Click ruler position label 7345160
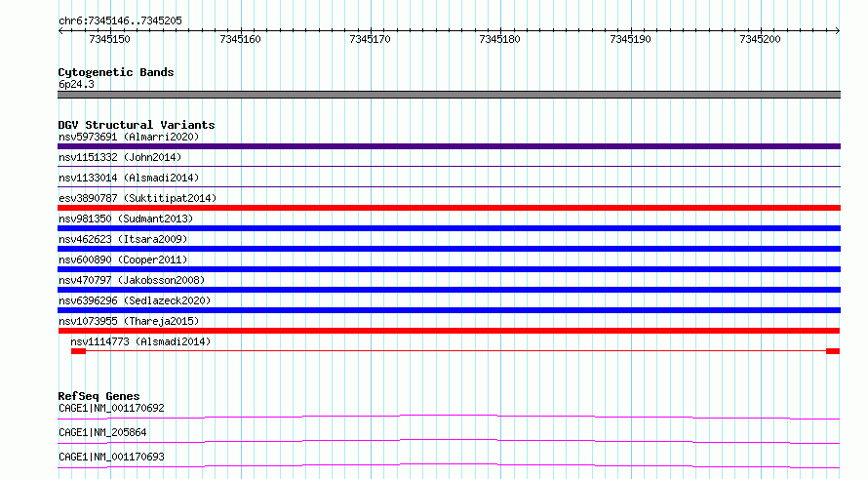 (x=240, y=39)
